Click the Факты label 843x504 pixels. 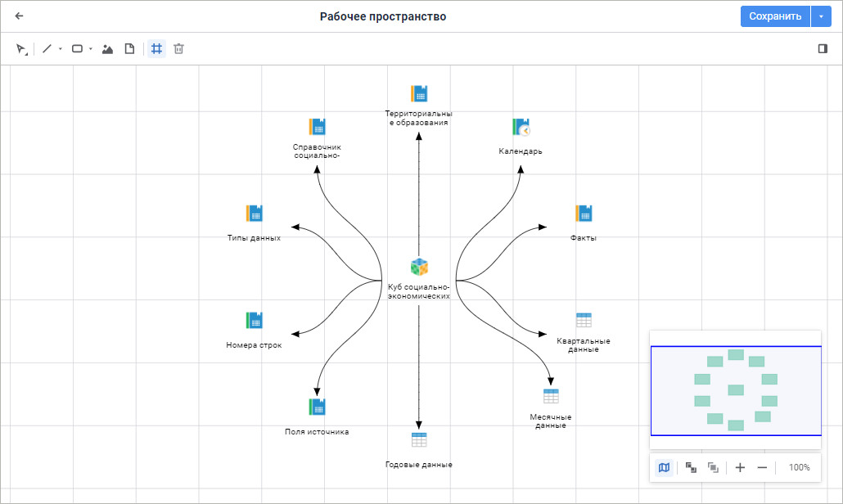584,238
